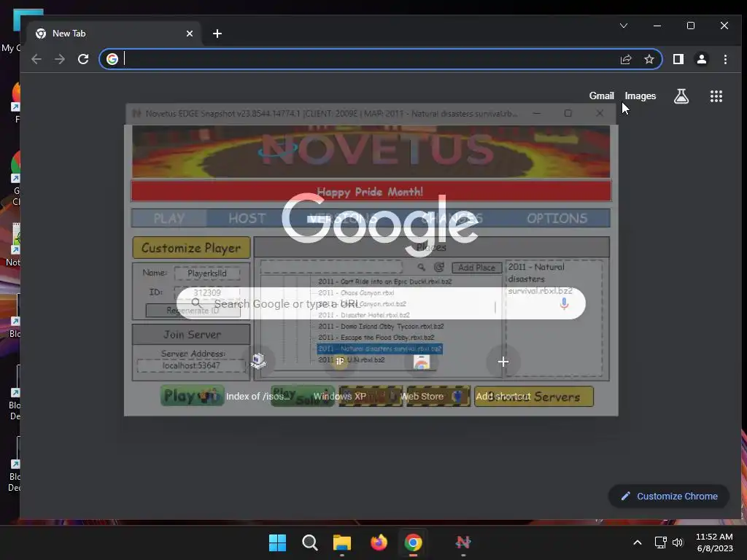Select '2011 - Cart Ride into an Epic Duck' map

[x=384, y=281]
